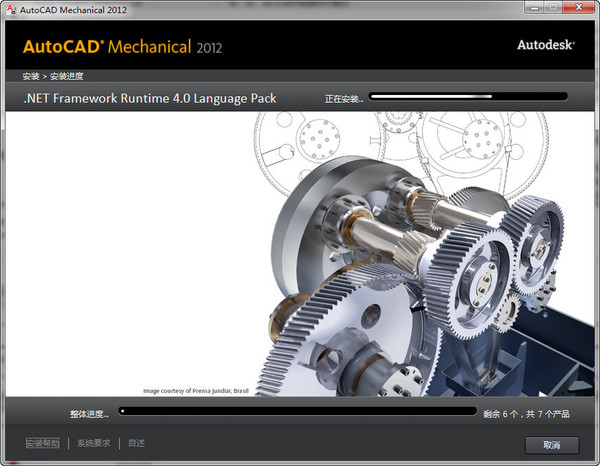Click the remaining products count text
This screenshot has height=466, width=600.
(x=526, y=411)
